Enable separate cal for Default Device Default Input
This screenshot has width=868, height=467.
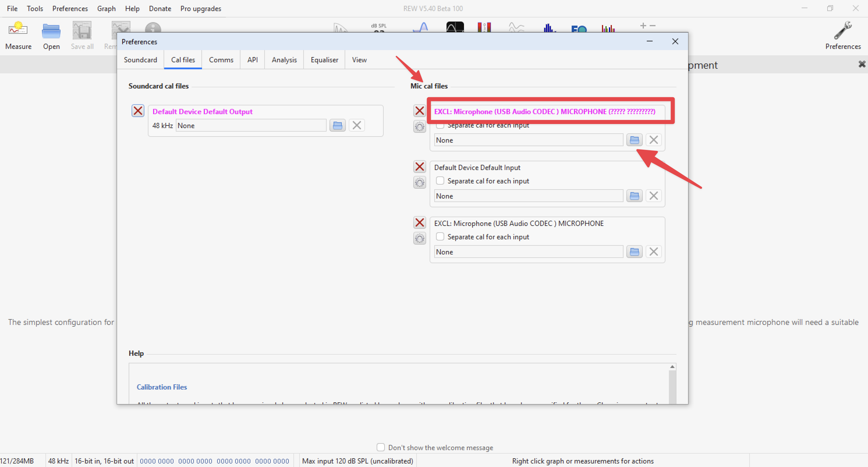point(440,181)
